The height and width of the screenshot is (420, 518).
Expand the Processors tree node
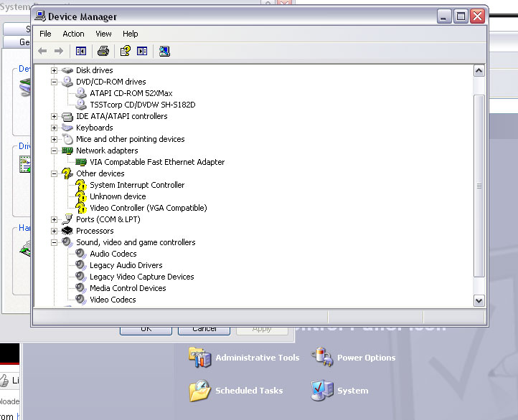[x=55, y=231]
